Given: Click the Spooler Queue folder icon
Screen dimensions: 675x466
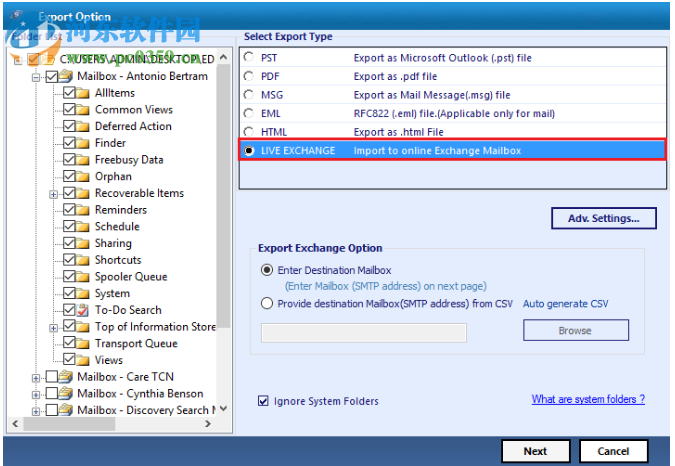Looking at the screenshot, I should pyautogui.click(x=83, y=277).
